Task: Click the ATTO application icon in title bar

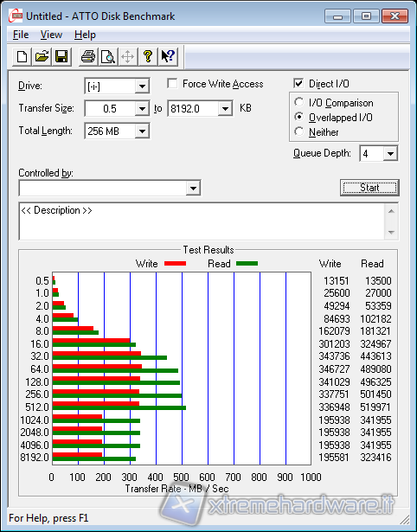Action: point(16,16)
